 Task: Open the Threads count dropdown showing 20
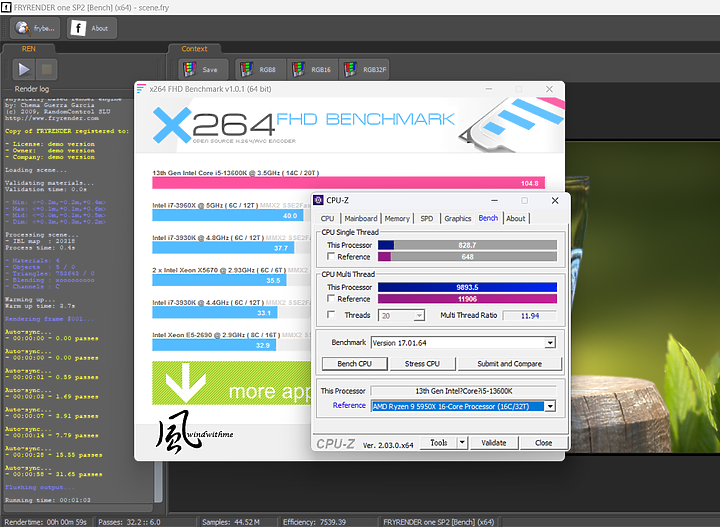coord(401,315)
